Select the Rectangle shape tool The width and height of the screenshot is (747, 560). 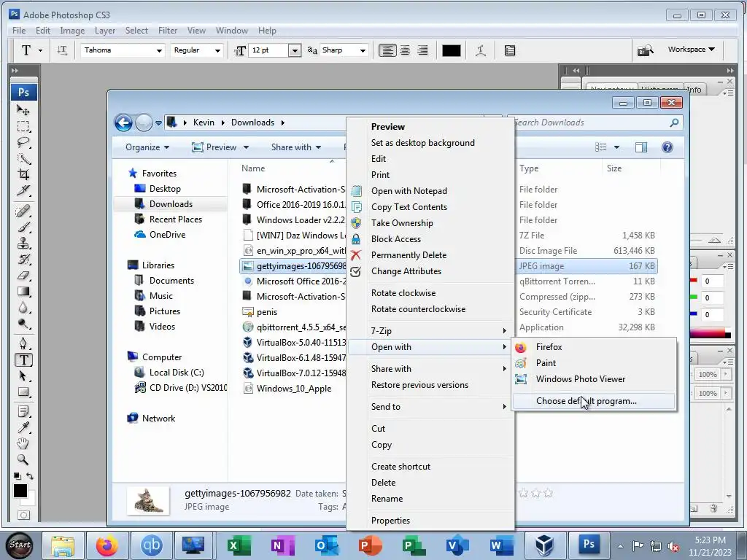pos(23,392)
